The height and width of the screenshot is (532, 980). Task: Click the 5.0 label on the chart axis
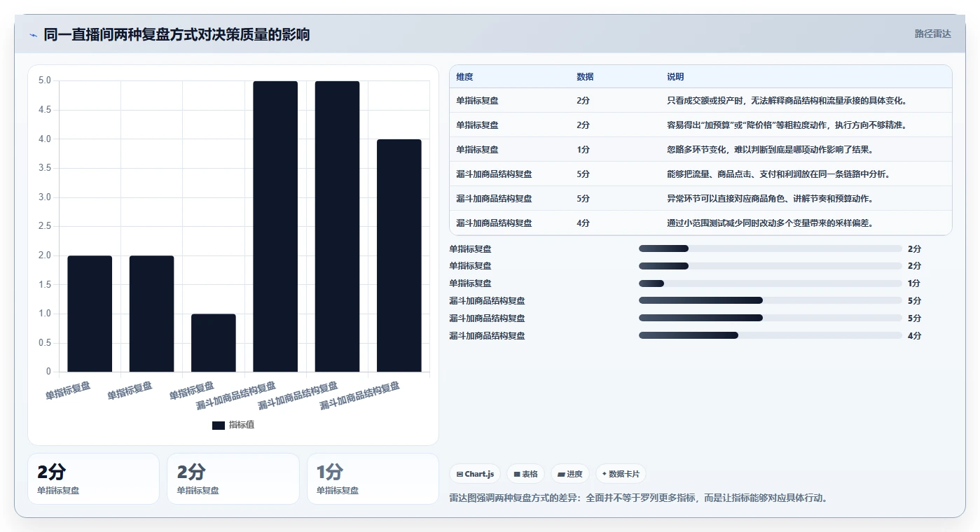pyautogui.click(x=44, y=80)
